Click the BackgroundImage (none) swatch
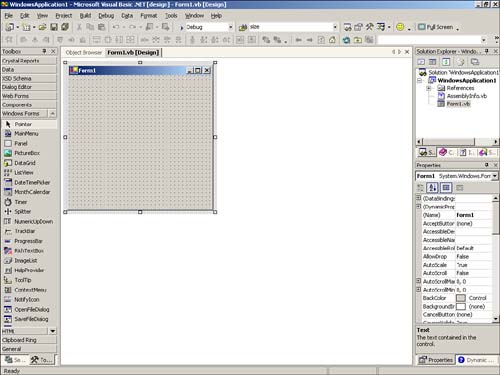The height and width of the screenshot is (375, 500). [x=461, y=306]
